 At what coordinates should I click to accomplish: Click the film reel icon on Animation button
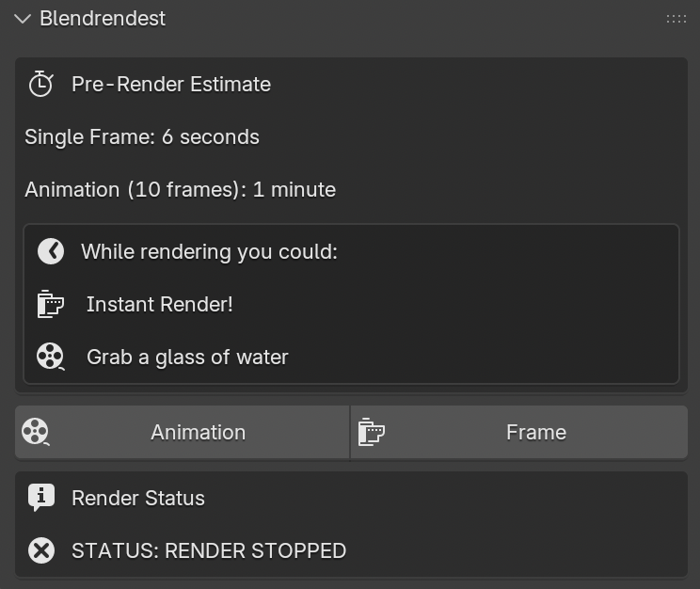pyautogui.click(x=37, y=432)
